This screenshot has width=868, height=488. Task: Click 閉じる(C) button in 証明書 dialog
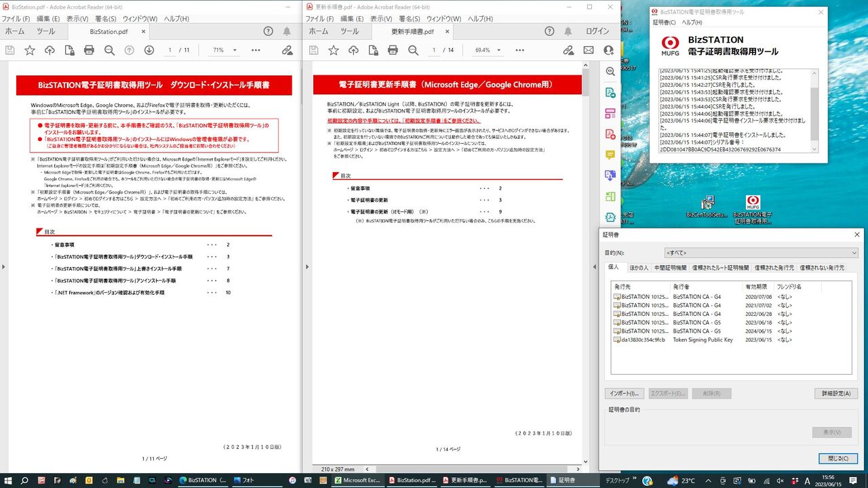[x=838, y=458]
